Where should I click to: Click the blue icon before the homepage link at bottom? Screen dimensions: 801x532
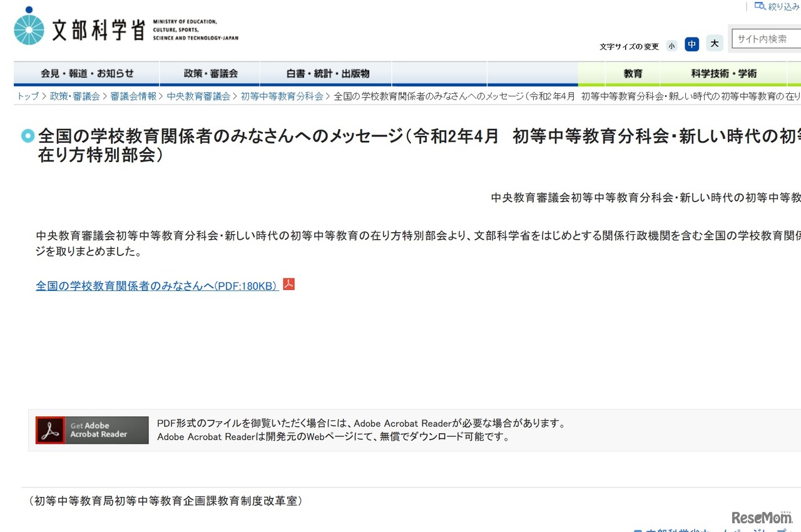tap(638, 530)
